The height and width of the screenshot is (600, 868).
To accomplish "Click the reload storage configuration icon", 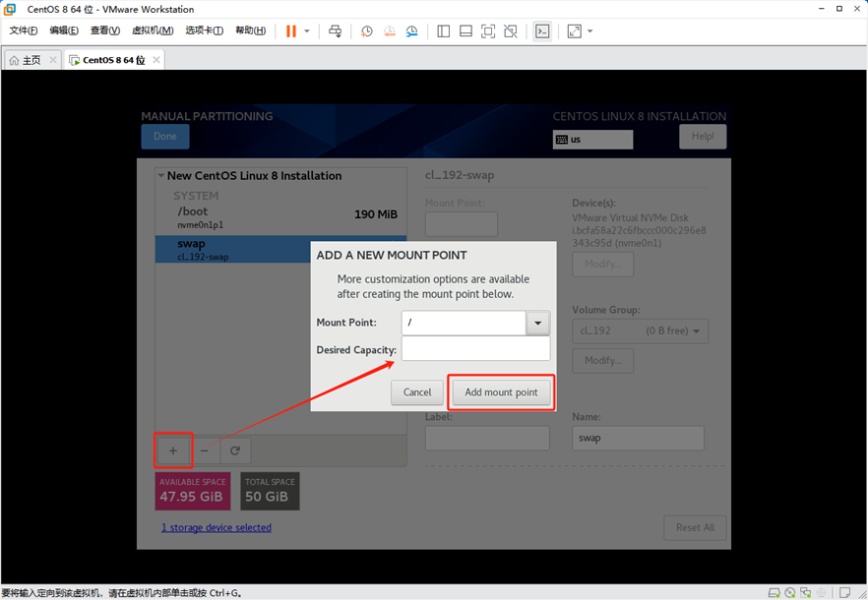I will 235,451.
